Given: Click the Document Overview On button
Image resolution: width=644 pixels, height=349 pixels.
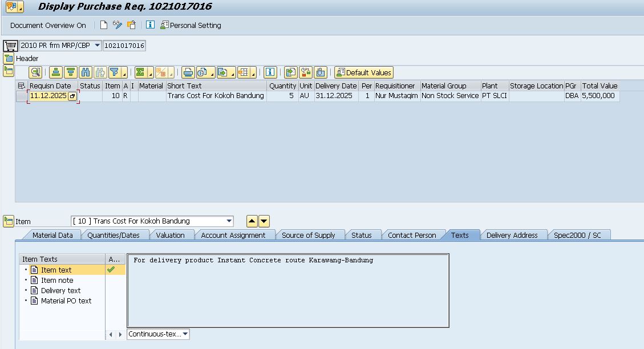Looking at the screenshot, I should click(x=48, y=25).
